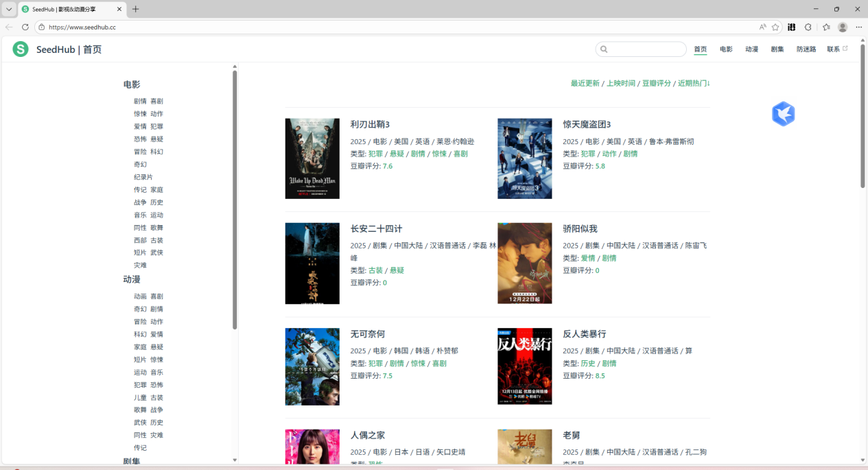Open the 惊天魔盗团3 title link
This screenshot has width=868, height=470.
[x=587, y=124]
